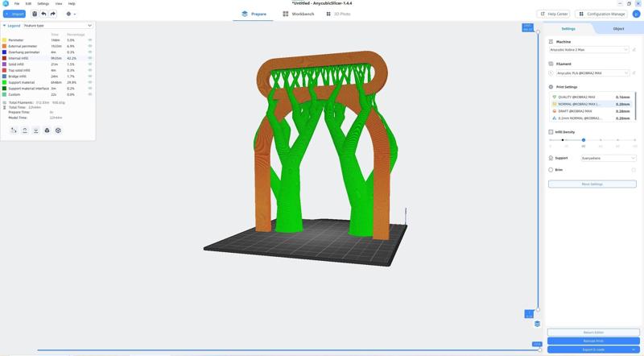Toggle the Infill Density checkbox
Image resolution: width=644 pixels, height=356 pixels.
[551, 132]
